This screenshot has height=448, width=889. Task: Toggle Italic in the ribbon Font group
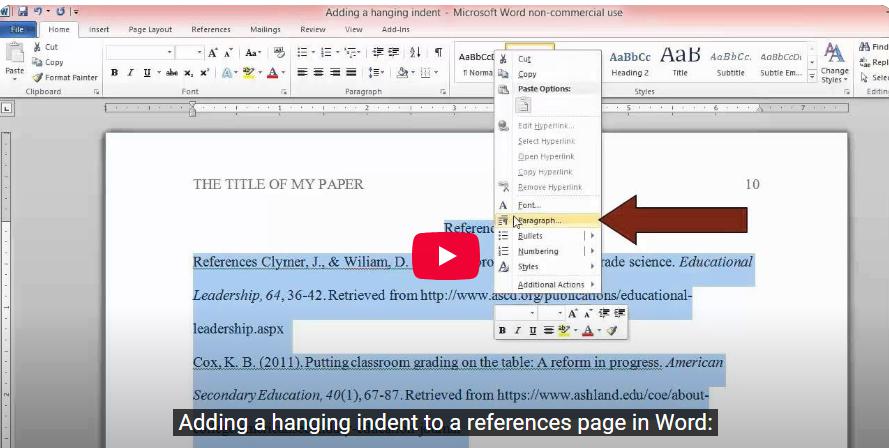coord(130,73)
